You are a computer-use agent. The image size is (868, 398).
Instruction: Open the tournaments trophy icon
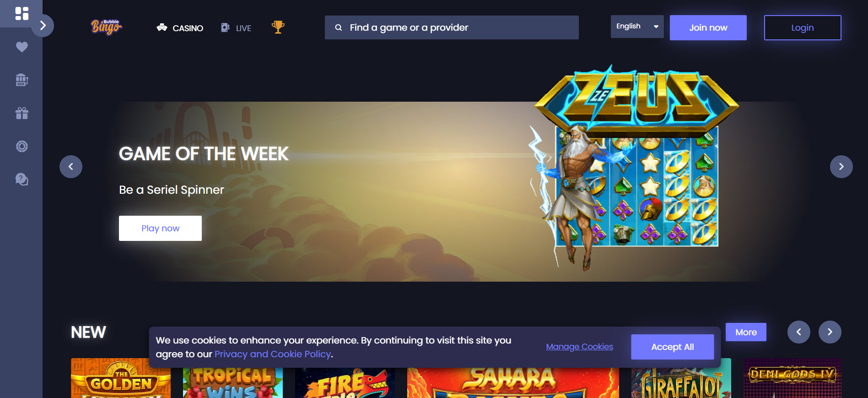click(278, 27)
